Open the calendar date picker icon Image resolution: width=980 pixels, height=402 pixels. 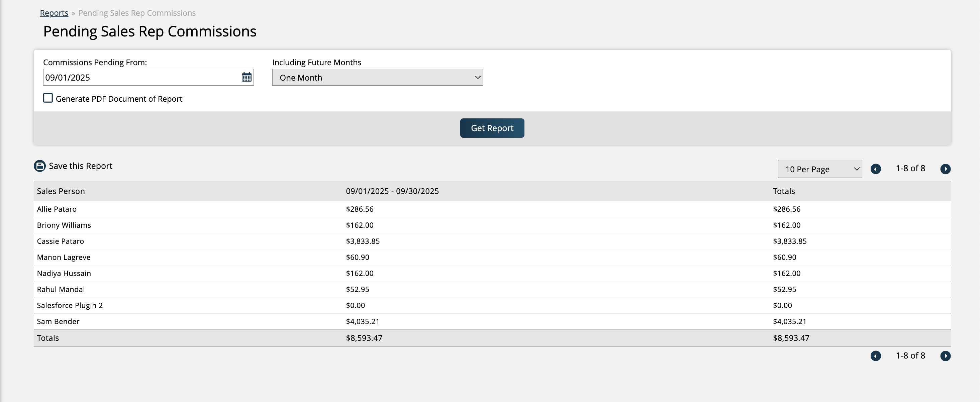247,77
